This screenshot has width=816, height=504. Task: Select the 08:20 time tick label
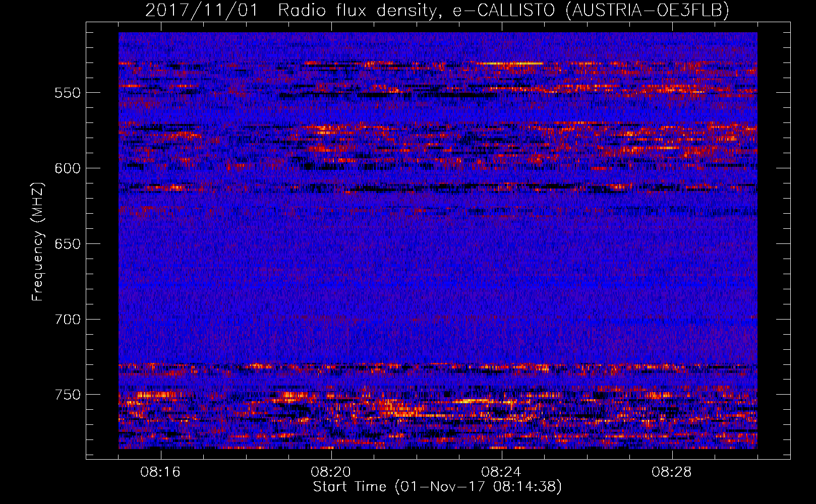pos(331,472)
